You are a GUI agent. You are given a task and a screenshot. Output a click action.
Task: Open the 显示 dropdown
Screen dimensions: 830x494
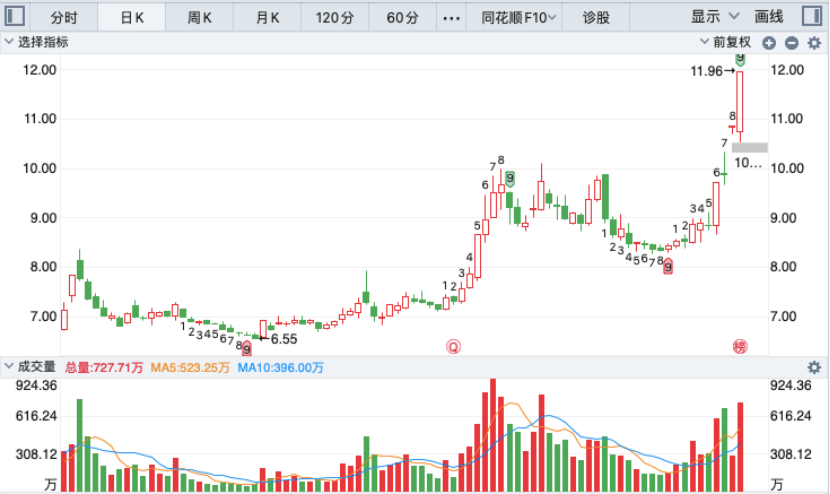[x=715, y=16]
